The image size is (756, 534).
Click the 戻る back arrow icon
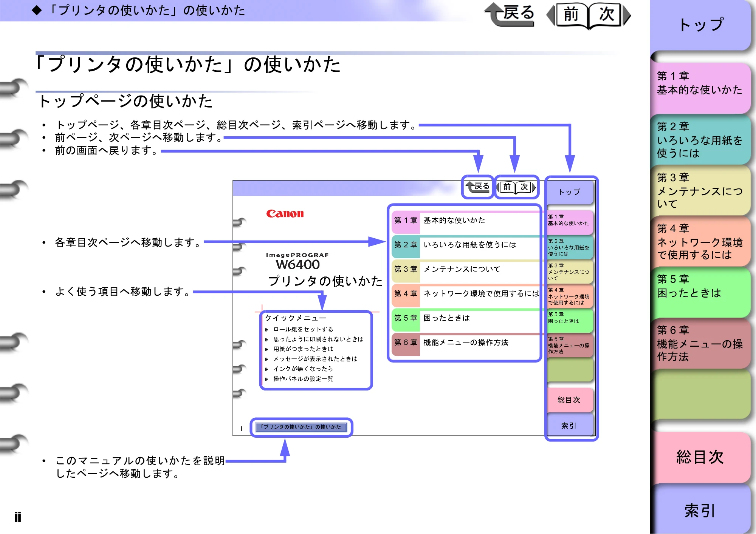(509, 14)
